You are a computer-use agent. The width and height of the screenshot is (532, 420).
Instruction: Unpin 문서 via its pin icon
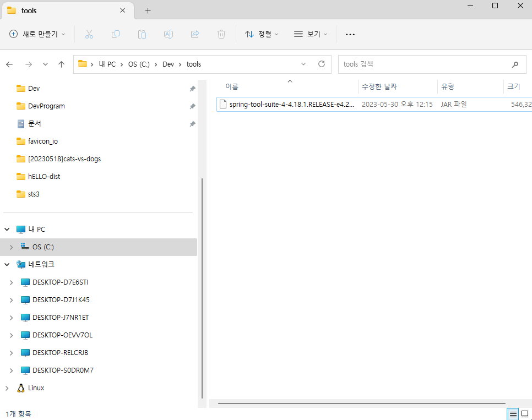[192, 124]
